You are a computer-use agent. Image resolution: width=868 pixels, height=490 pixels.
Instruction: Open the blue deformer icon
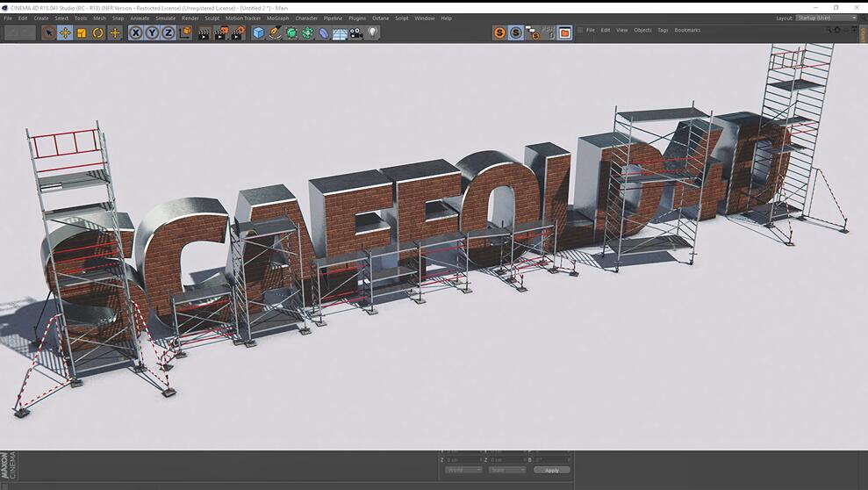tap(324, 33)
